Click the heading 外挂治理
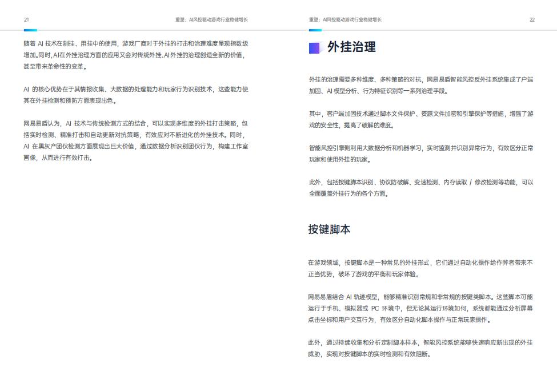Image resolution: width=557 pixels, height=392 pixels. click(351, 47)
